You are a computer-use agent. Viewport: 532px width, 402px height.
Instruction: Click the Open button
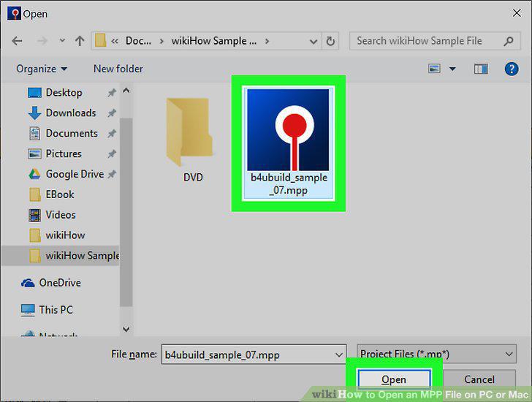(394, 379)
